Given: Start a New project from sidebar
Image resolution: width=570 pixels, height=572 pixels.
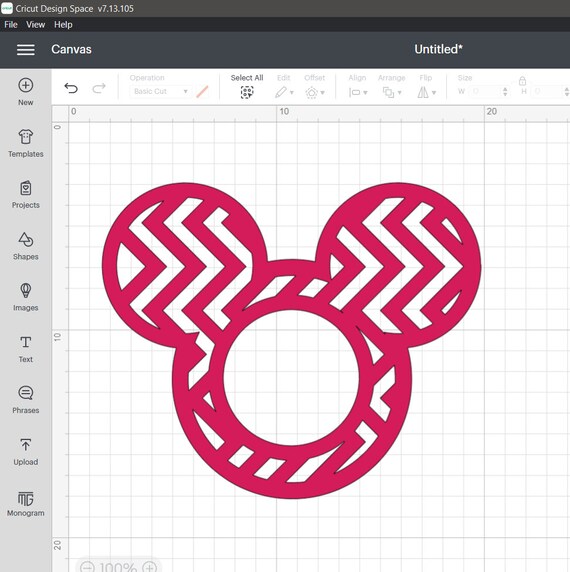Looking at the screenshot, I should (x=26, y=92).
